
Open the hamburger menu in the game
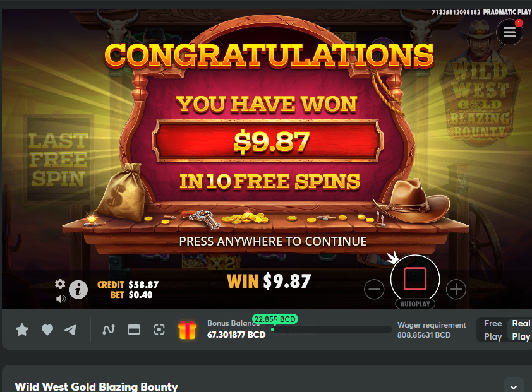[x=509, y=32]
